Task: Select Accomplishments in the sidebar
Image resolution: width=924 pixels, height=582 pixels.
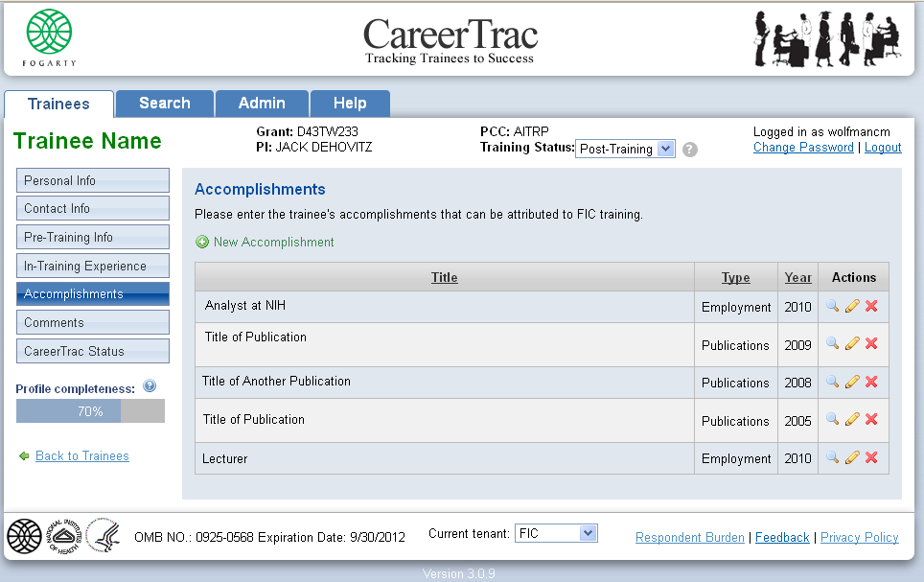Action: pos(93,293)
